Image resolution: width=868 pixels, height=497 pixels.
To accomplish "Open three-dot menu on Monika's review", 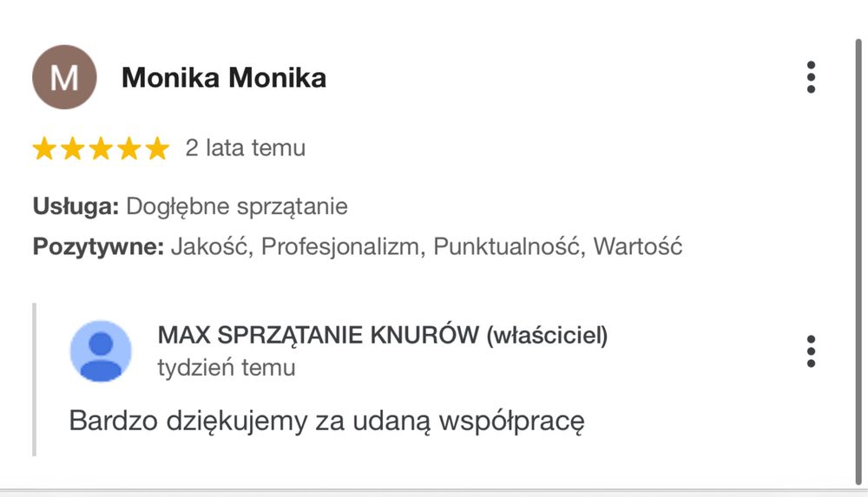I will [x=811, y=77].
